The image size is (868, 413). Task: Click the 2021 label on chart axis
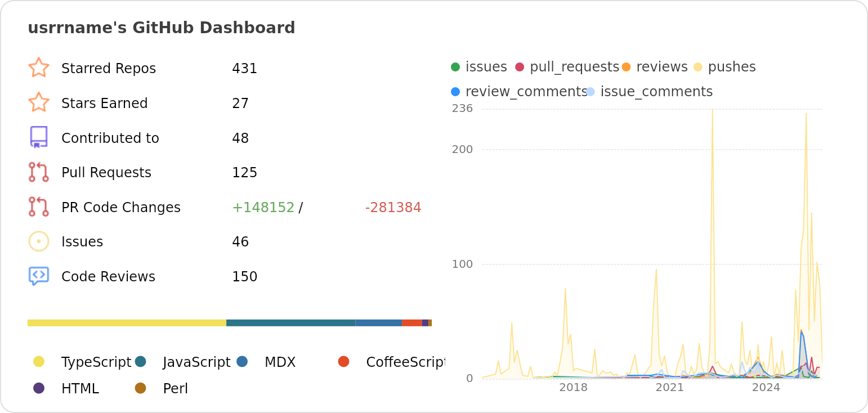tap(669, 388)
